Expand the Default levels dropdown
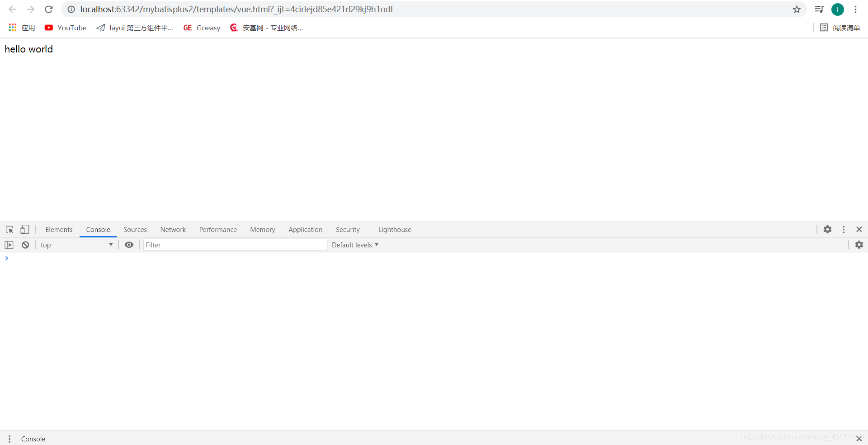 pyautogui.click(x=355, y=245)
